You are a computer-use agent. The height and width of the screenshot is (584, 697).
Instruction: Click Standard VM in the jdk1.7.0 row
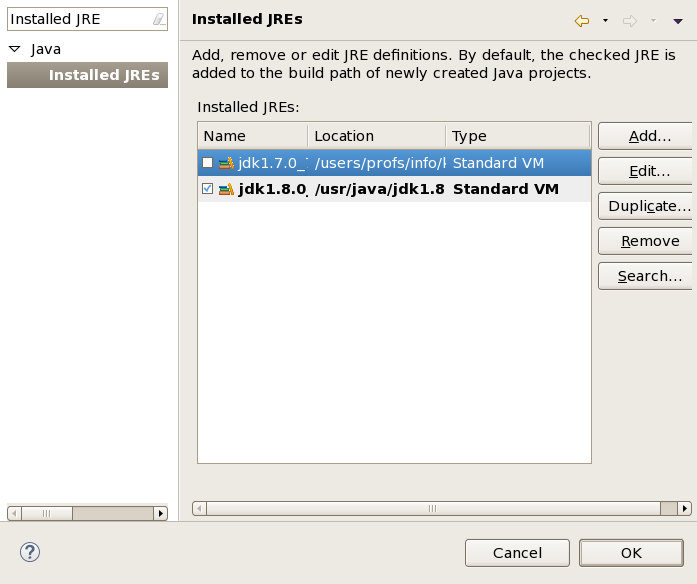pyautogui.click(x=498, y=163)
